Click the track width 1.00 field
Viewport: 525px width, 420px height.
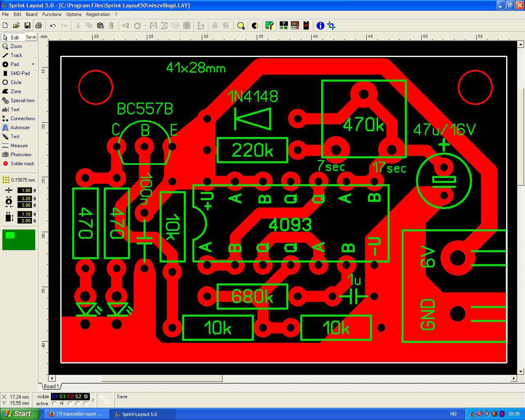point(25,190)
